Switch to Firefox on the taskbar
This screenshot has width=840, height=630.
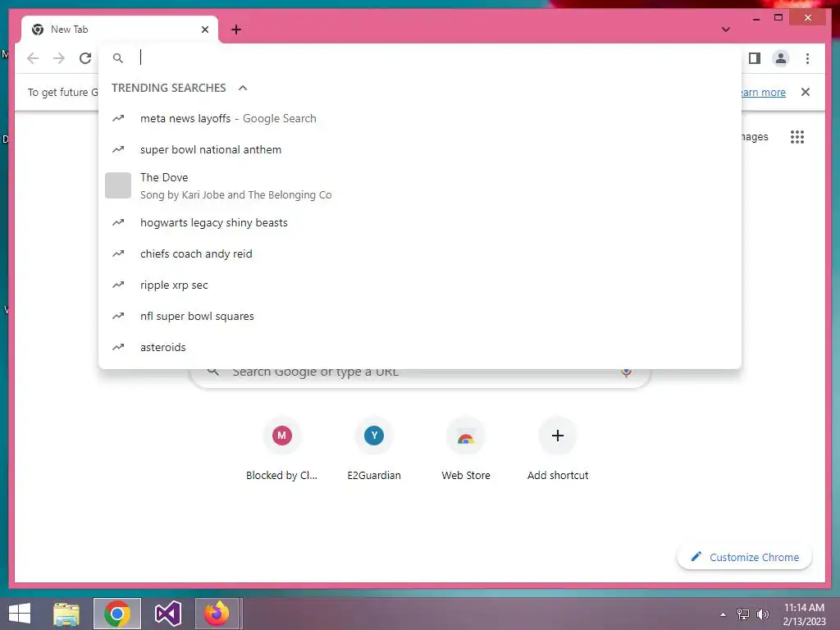pos(217,614)
